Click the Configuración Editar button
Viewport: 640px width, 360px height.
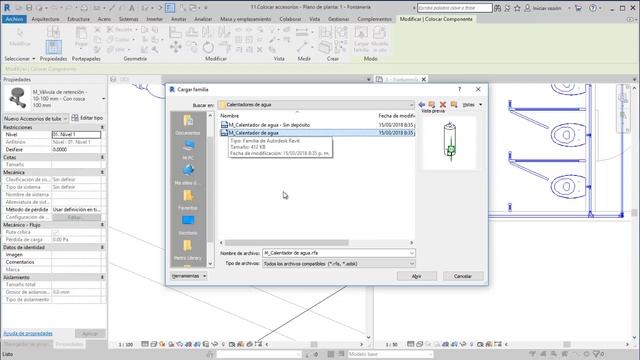76,217
